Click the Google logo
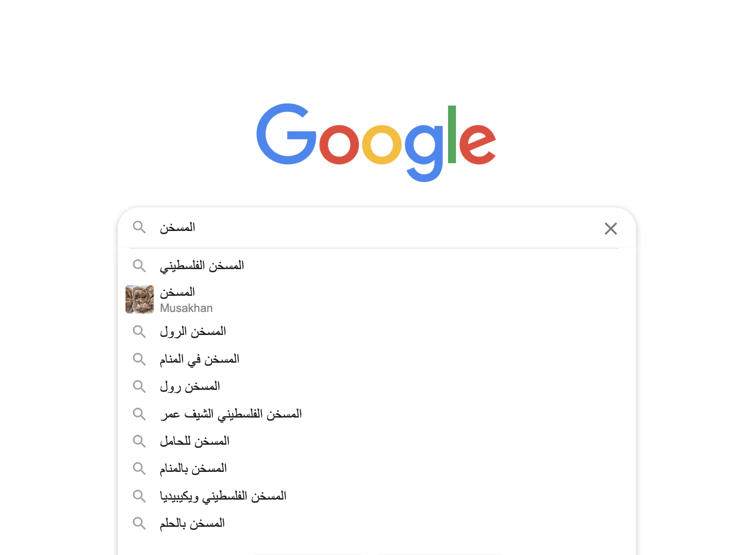The height and width of the screenshot is (555, 756). [376, 142]
